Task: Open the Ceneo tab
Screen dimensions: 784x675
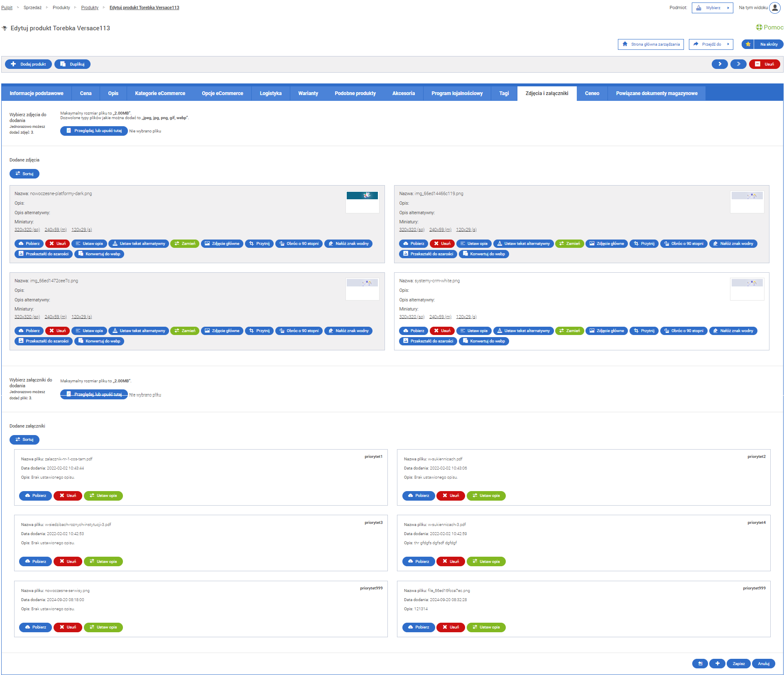Action: pos(592,93)
